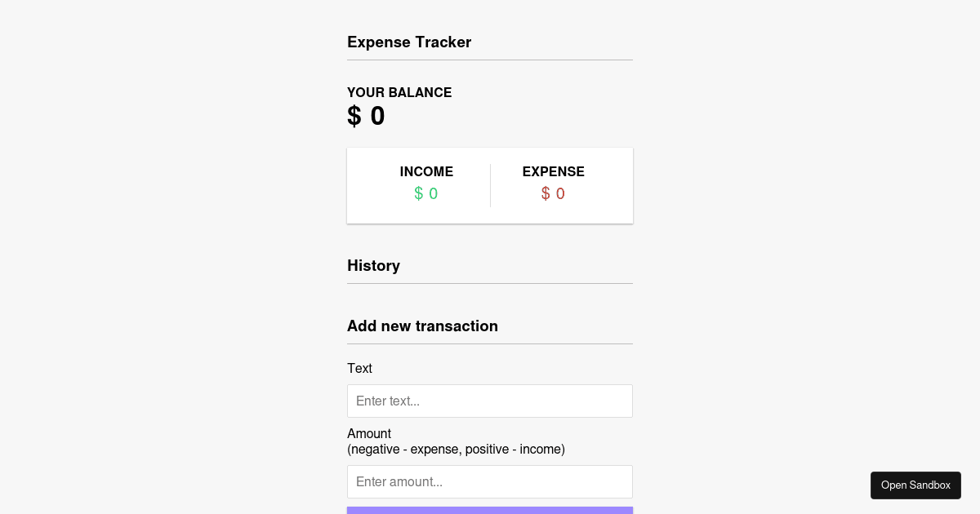Screen dimensions: 980x514
Task: Click the Expense Tracker heading
Action: coord(409,42)
